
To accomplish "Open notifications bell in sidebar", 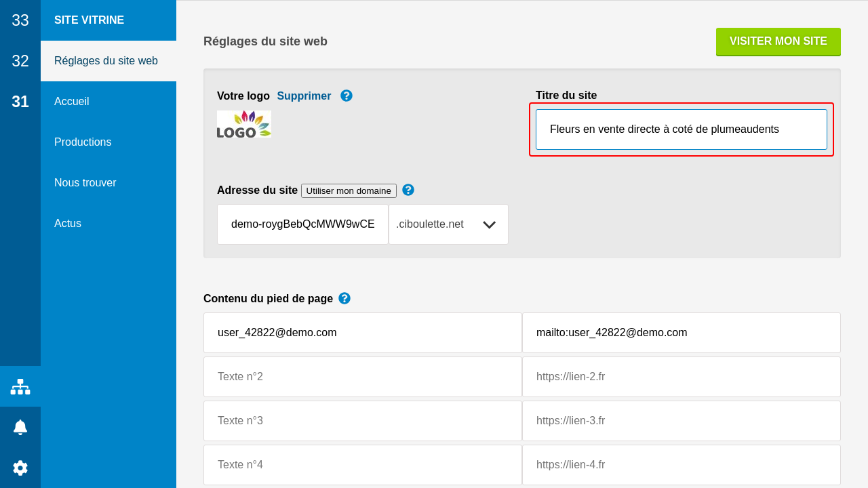I will [20, 427].
